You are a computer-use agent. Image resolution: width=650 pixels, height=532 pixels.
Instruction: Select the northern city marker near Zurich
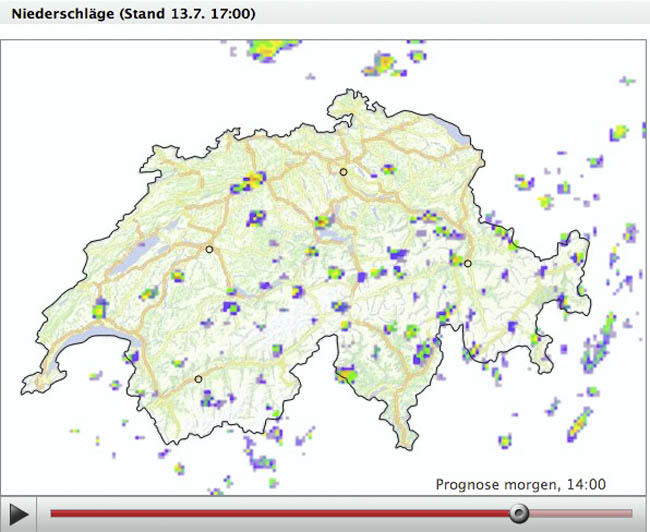click(343, 172)
